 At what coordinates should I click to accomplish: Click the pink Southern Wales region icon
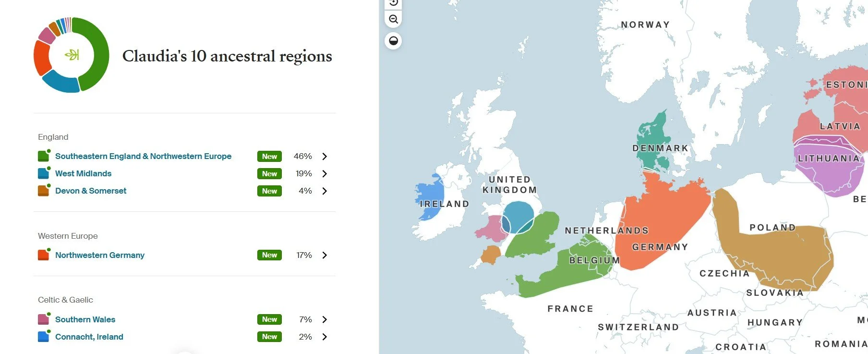pyautogui.click(x=44, y=319)
